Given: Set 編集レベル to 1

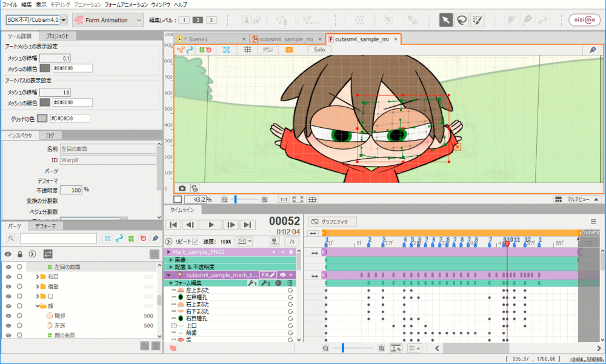Looking at the screenshot, I should pyautogui.click(x=184, y=20).
